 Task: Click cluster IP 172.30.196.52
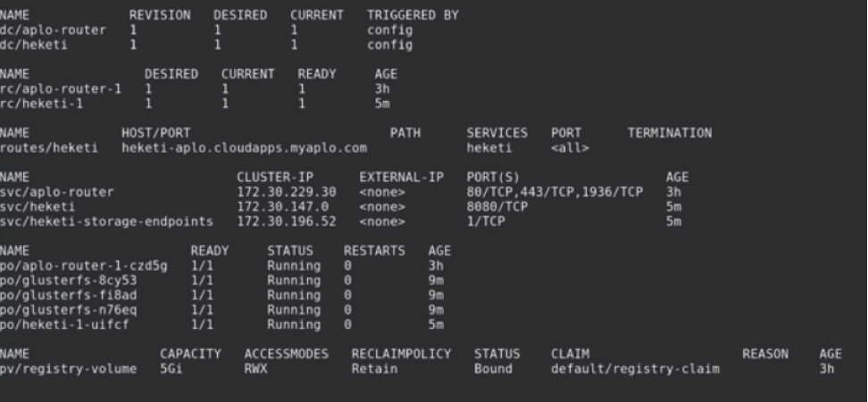click(x=287, y=221)
